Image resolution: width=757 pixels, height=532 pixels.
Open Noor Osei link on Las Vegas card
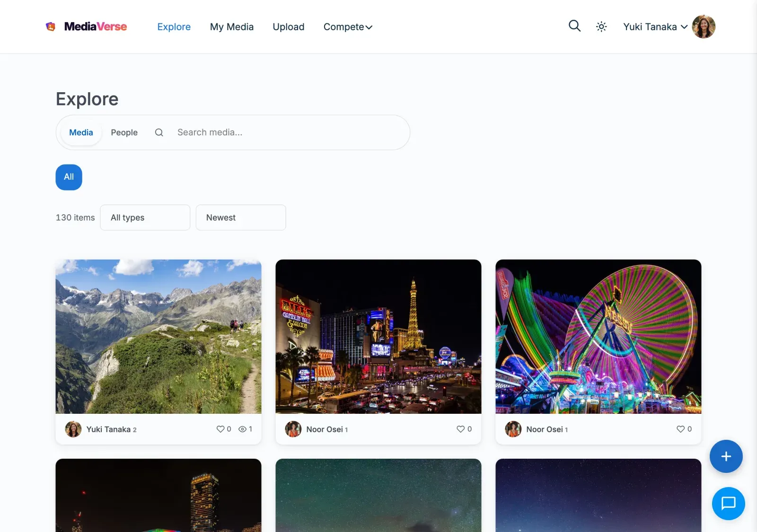325,429
